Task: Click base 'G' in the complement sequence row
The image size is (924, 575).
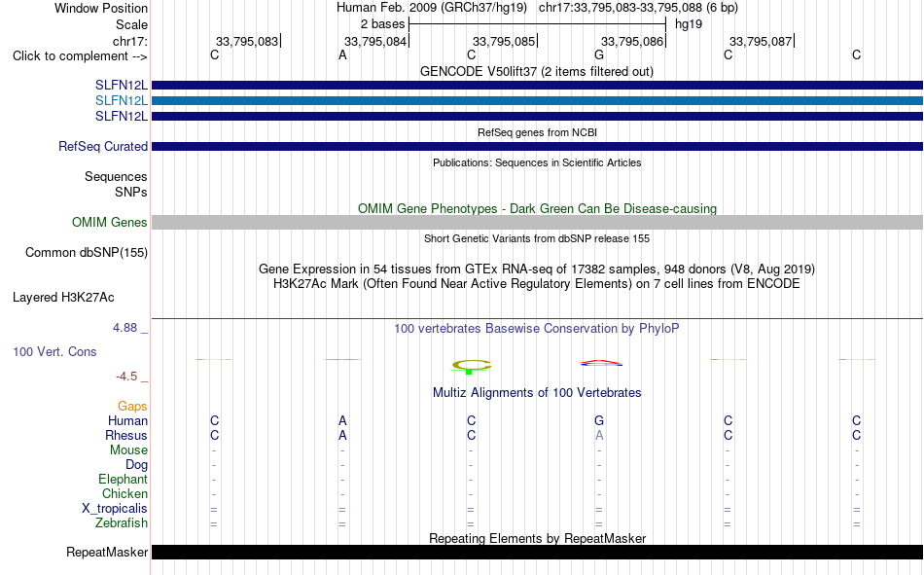Action: coord(599,54)
